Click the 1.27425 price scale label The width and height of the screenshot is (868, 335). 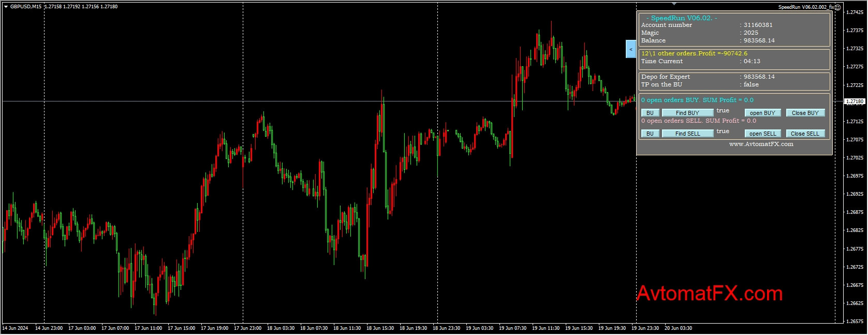click(x=855, y=12)
